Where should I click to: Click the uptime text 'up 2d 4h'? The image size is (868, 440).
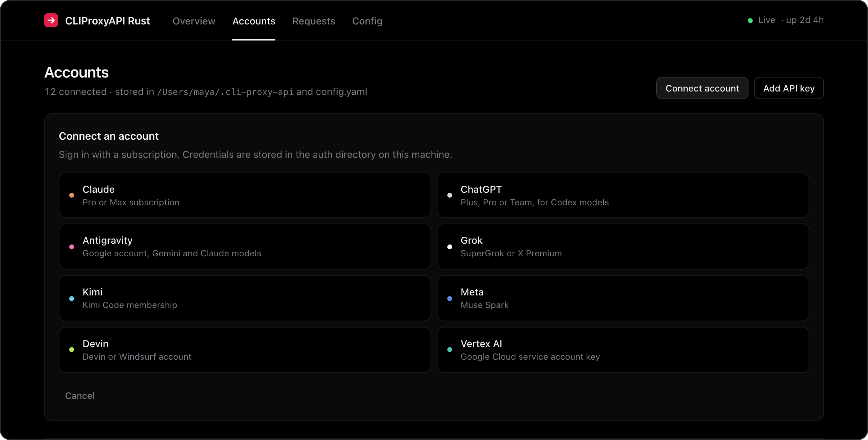pos(805,20)
